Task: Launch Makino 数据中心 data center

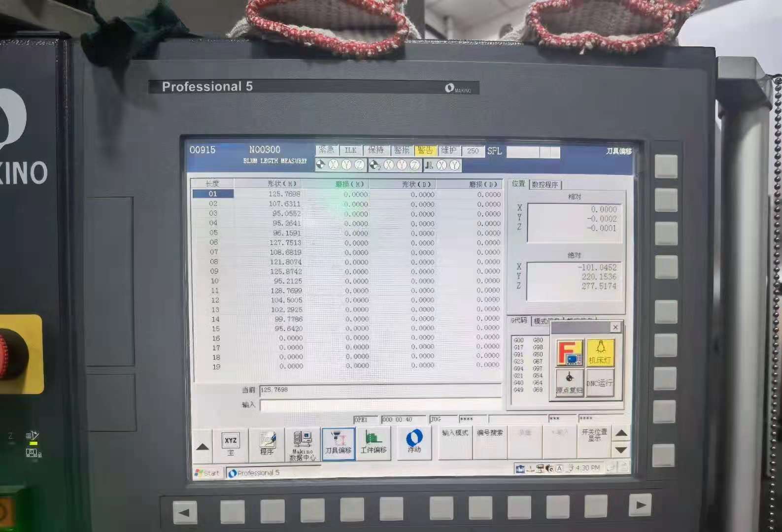Action: [303, 444]
